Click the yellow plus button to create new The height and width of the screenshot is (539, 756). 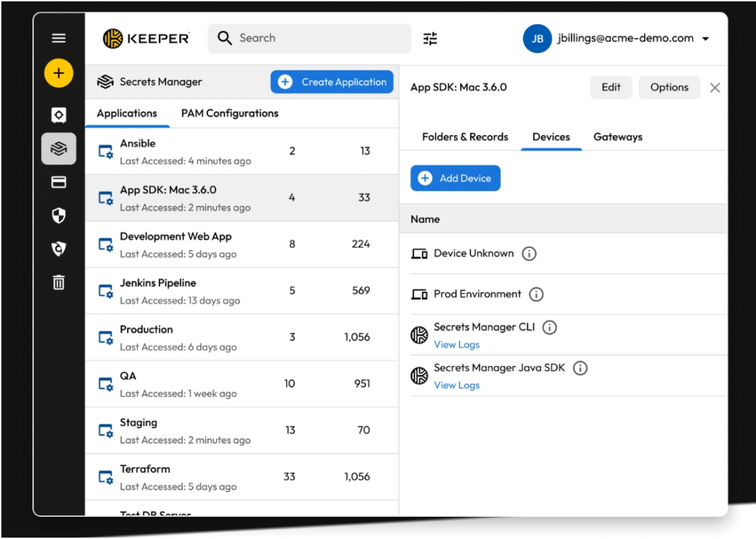coord(58,73)
